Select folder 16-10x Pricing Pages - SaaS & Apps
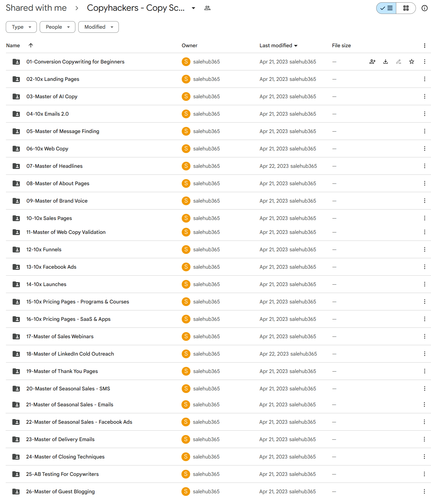 click(x=218, y=319)
